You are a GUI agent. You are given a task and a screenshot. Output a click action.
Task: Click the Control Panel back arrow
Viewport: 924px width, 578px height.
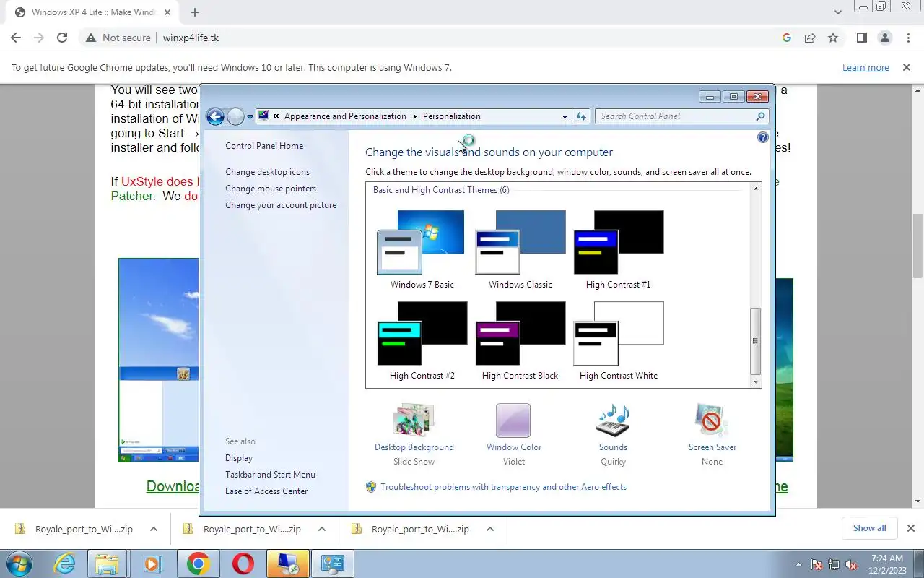215,116
